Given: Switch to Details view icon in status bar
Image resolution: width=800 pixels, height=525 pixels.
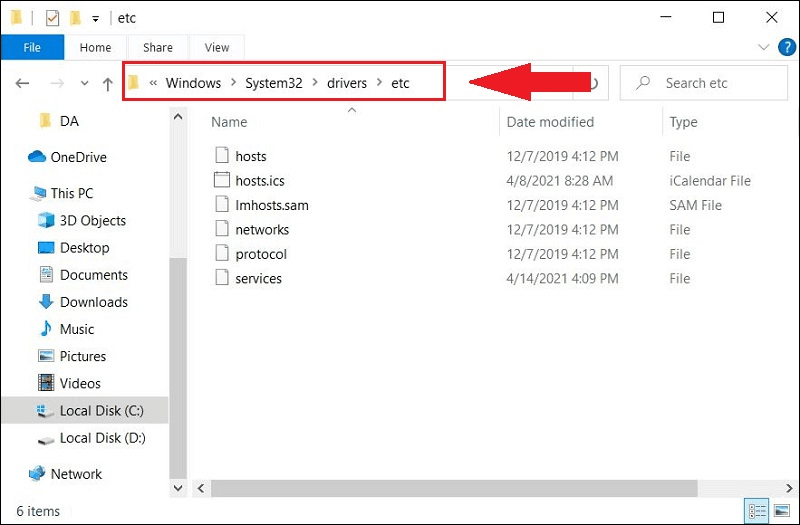Looking at the screenshot, I should (x=757, y=510).
